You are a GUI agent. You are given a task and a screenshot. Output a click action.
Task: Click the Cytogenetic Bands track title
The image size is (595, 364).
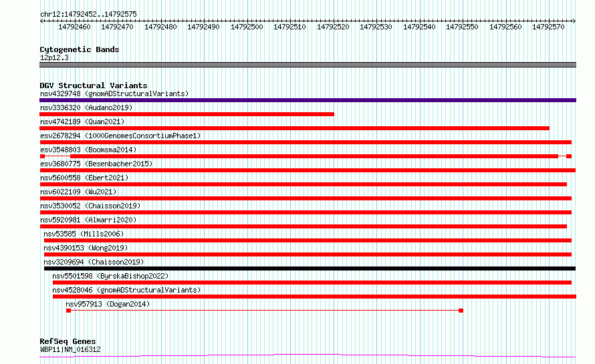tap(80, 49)
